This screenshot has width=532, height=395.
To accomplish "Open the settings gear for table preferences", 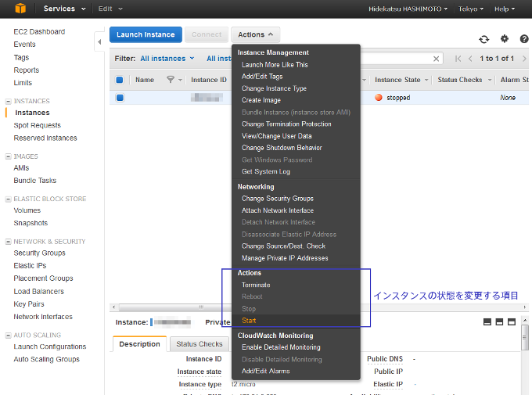I will coord(505,38).
